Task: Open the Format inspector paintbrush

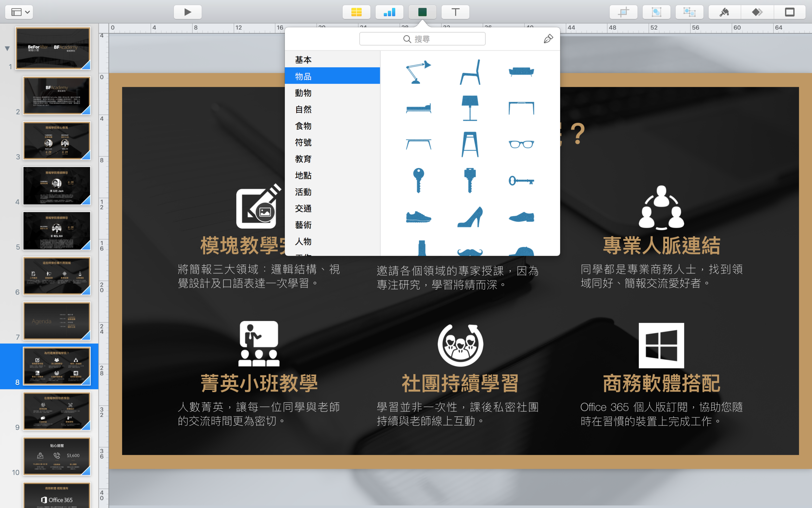Action: point(724,12)
